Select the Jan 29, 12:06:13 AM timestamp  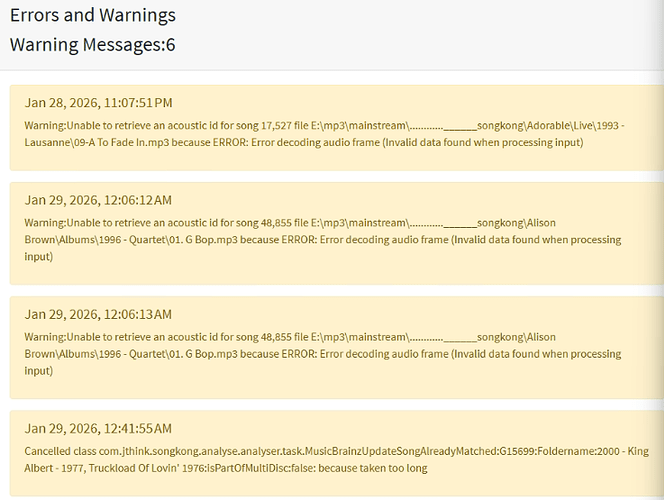click(98, 315)
